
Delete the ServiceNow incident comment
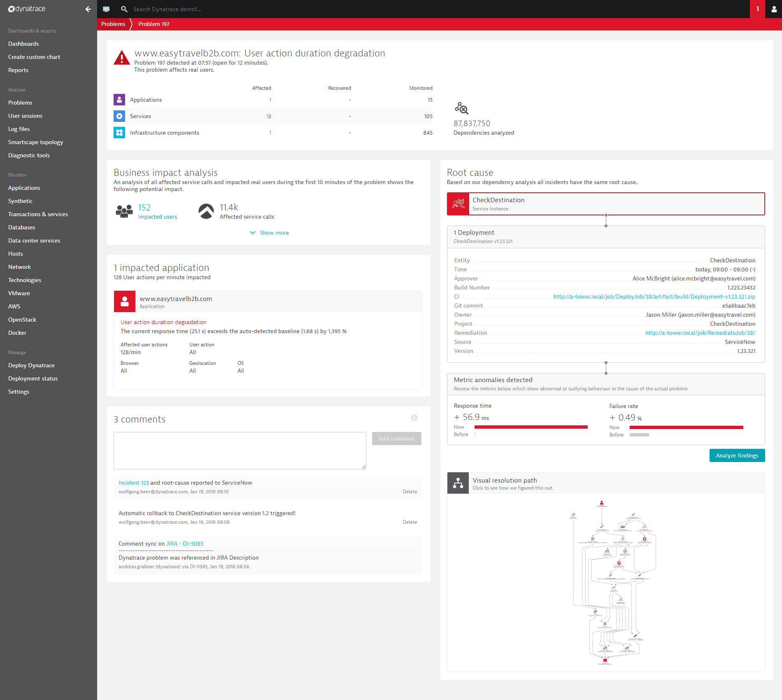click(410, 492)
